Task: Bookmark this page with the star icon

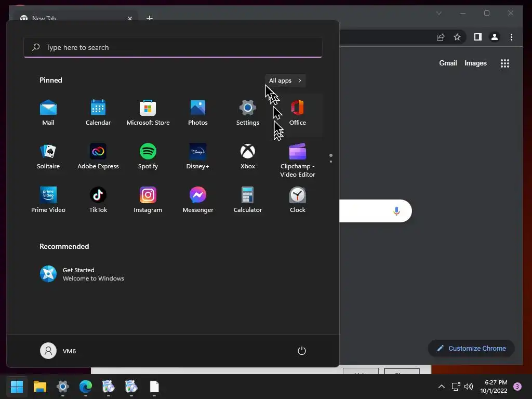Action: 457,37
